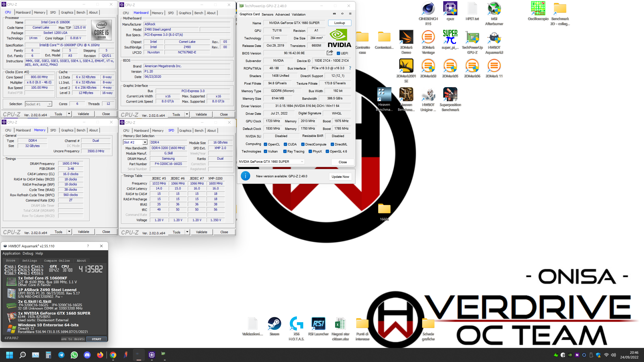Switch to Sensors tab in GPU-Z

[267, 14]
